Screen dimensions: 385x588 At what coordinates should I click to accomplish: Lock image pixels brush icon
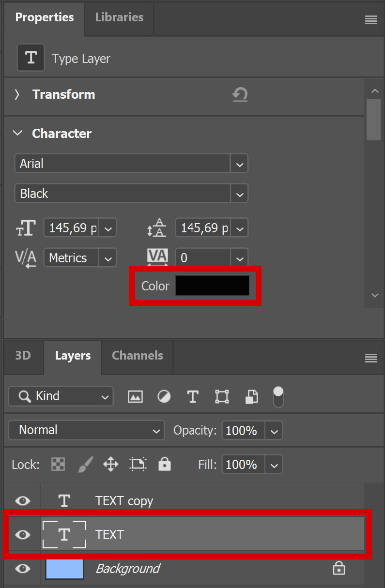point(85,465)
